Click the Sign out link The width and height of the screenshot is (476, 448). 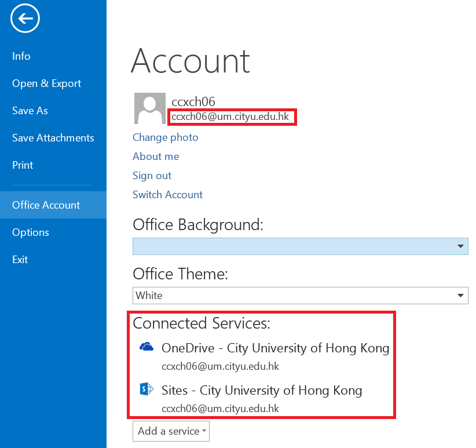[x=152, y=176]
